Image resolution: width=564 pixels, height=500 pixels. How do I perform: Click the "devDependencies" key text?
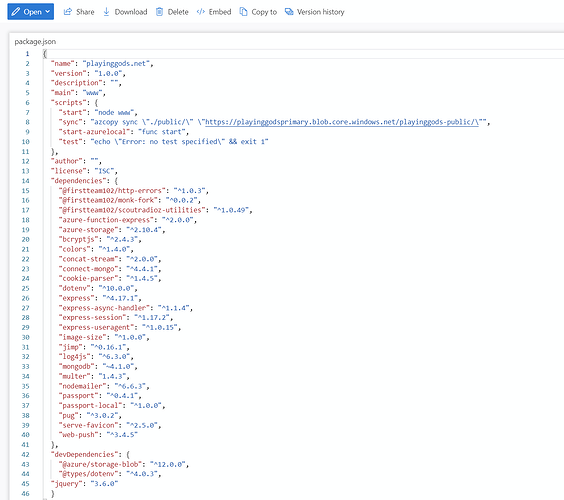pos(84,454)
